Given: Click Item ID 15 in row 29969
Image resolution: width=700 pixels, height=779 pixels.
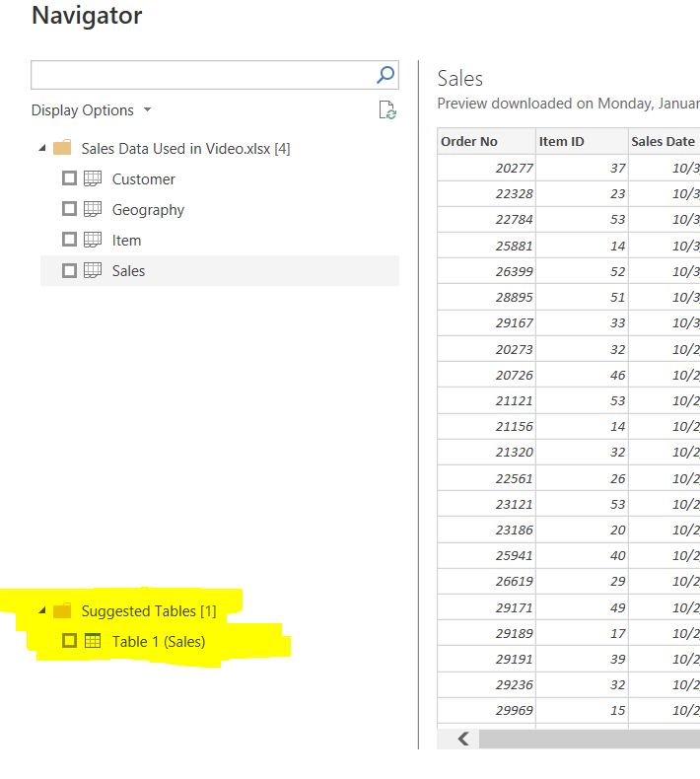Looking at the screenshot, I should [x=582, y=711].
